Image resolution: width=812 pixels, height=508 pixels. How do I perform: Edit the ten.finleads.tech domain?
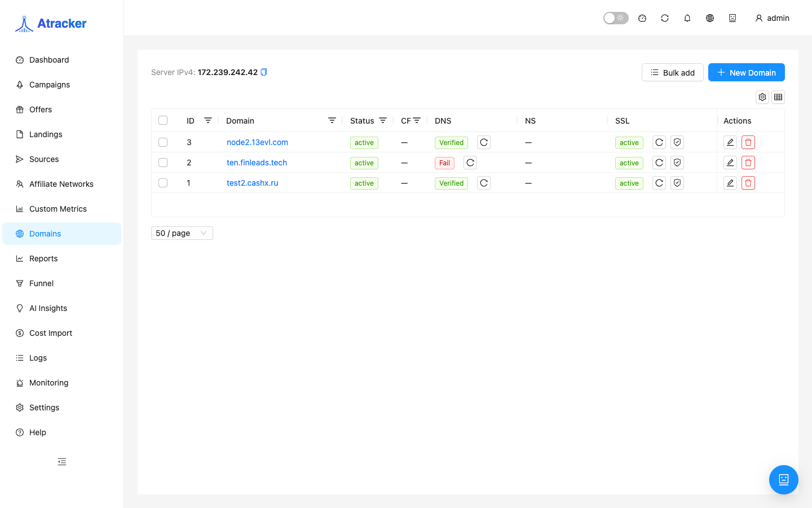coord(730,163)
